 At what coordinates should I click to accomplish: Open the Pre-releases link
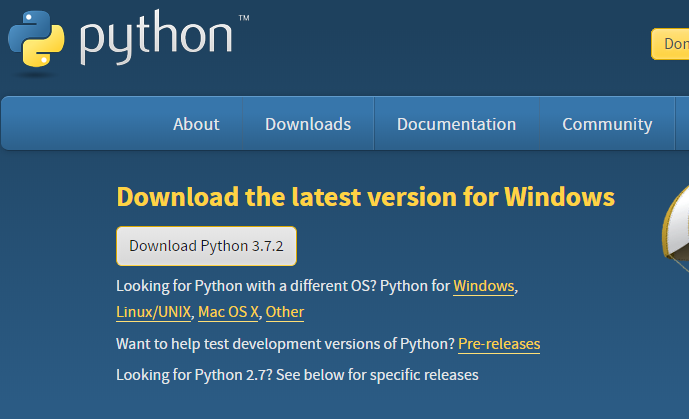point(499,344)
